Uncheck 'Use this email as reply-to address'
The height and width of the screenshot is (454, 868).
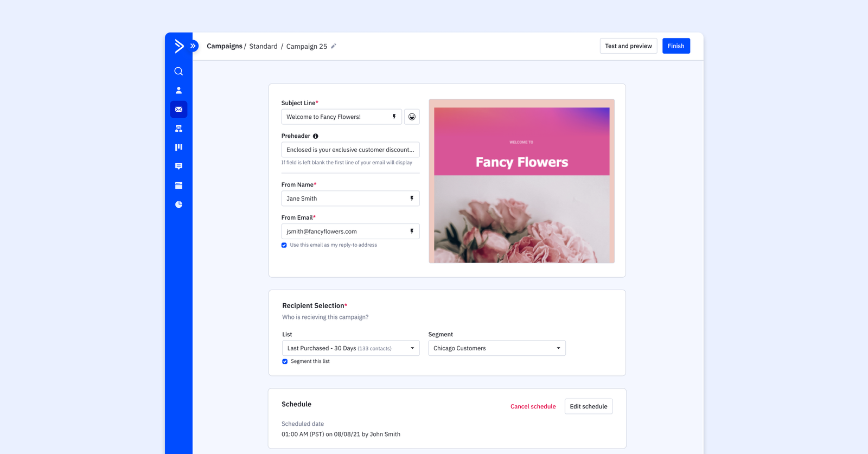[x=284, y=245]
